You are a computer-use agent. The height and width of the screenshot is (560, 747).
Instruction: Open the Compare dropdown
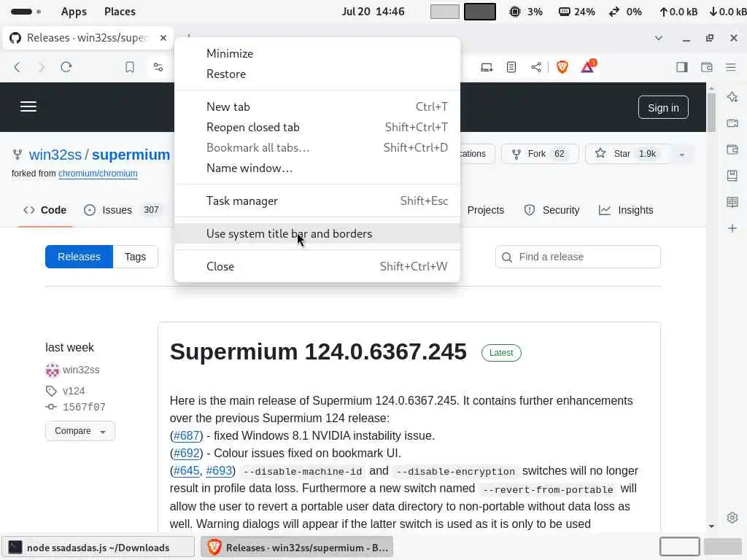point(80,431)
